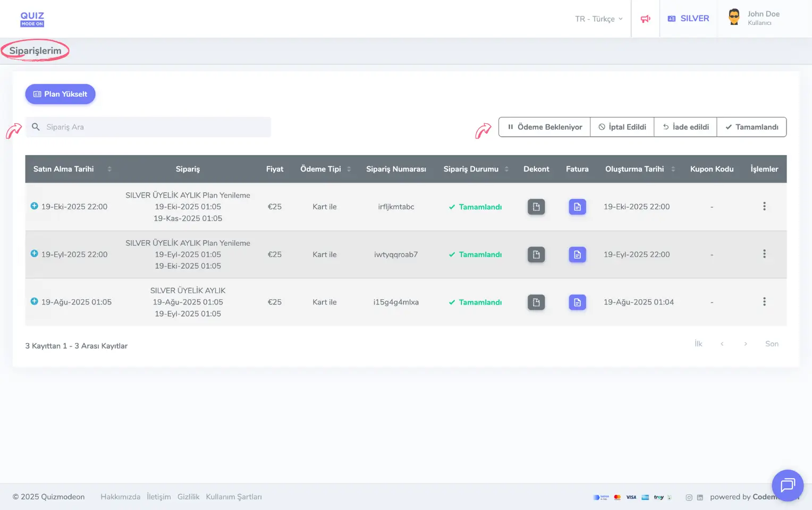Open invoice for order i15g4g4mlxa
The width and height of the screenshot is (812, 510).
point(577,302)
